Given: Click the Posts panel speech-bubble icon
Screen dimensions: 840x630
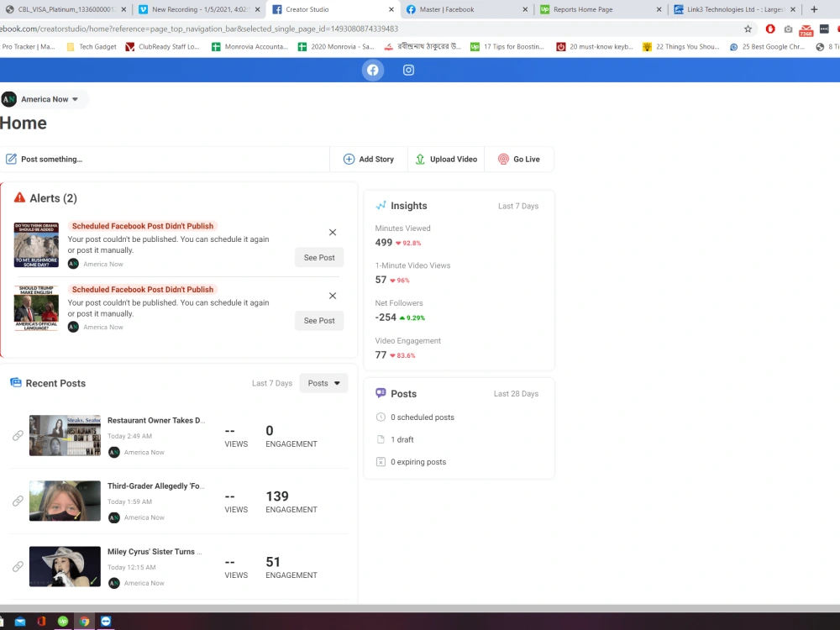Looking at the screenshot, I should pos(381,392).
